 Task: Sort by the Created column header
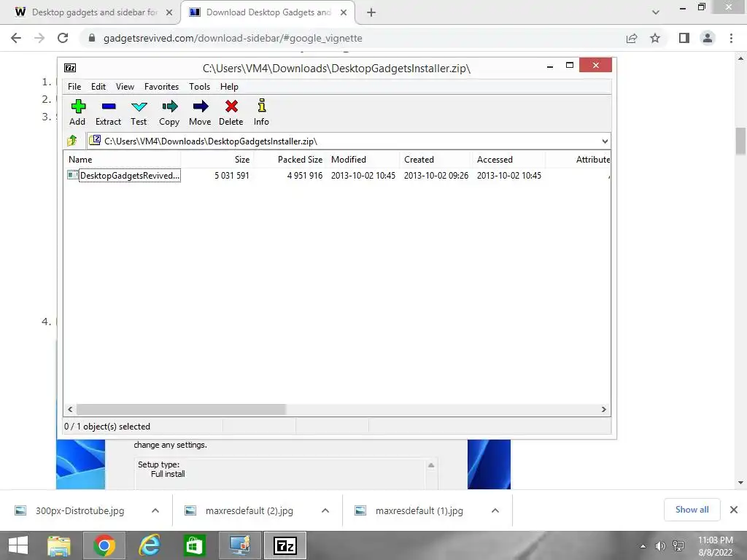[436, 160]
